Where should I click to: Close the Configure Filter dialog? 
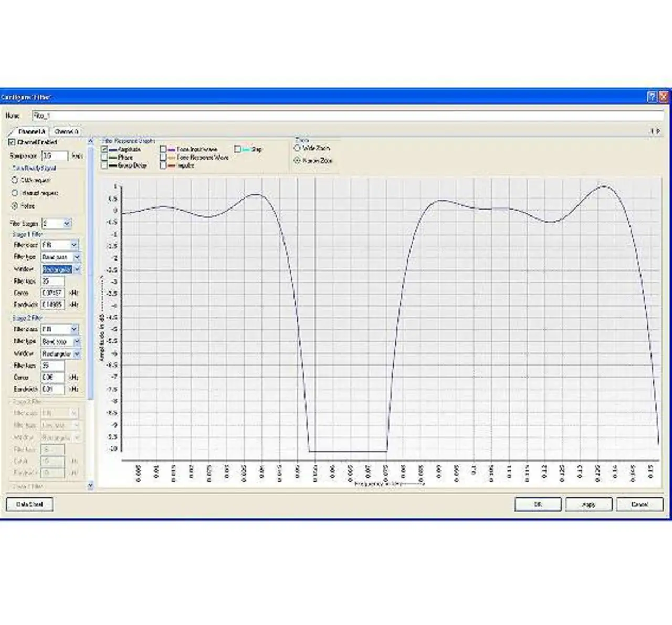(664, 97)
